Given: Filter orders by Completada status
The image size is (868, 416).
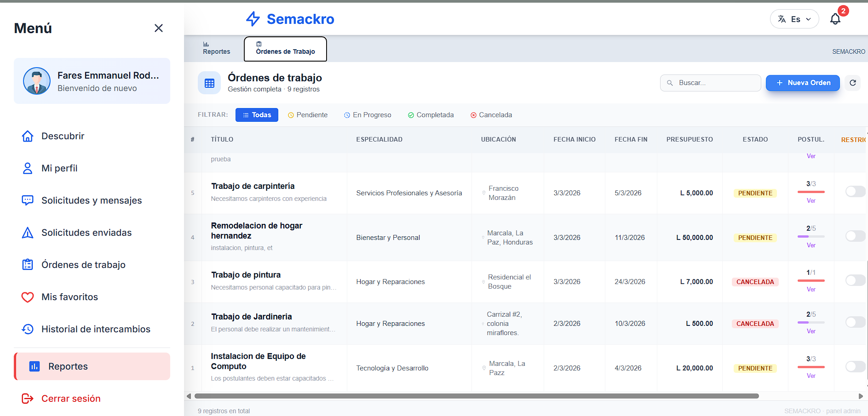Looking at the screenshot, I should pyautogui.click(x=431, y=115).
